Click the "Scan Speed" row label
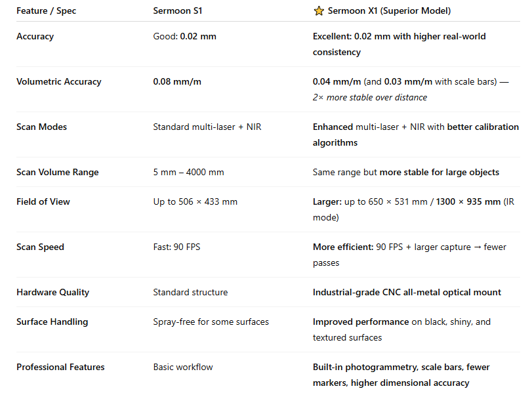Image resolution: width=532 pixels, height=418 pixels. pyautogui.click(x=40, y=247)
